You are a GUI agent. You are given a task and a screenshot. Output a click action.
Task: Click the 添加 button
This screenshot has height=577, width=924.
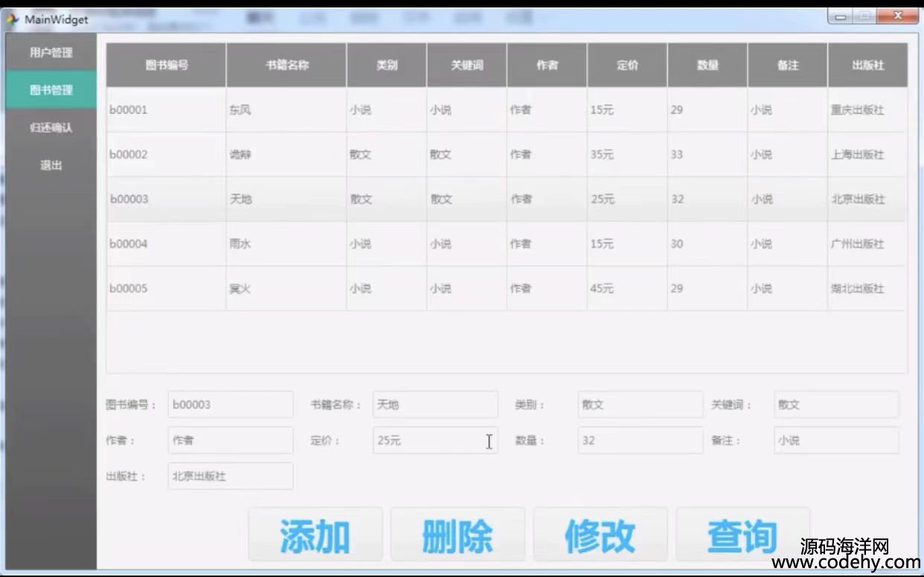315,535
